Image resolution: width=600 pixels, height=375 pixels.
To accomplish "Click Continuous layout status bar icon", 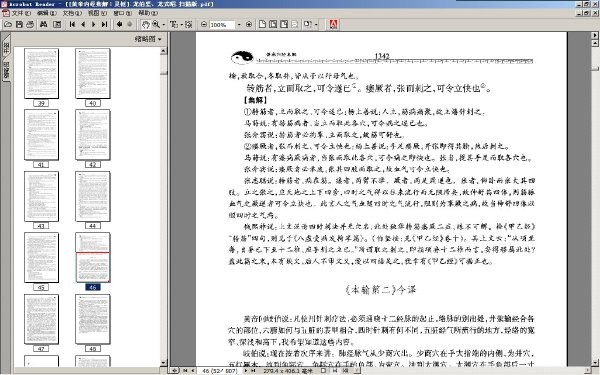I will (335, 370).
